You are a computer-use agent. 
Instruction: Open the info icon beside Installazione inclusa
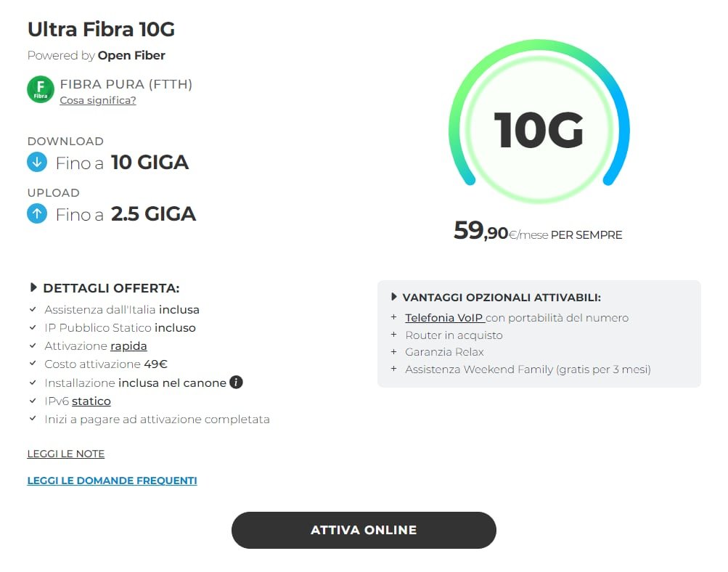[237, 382]
